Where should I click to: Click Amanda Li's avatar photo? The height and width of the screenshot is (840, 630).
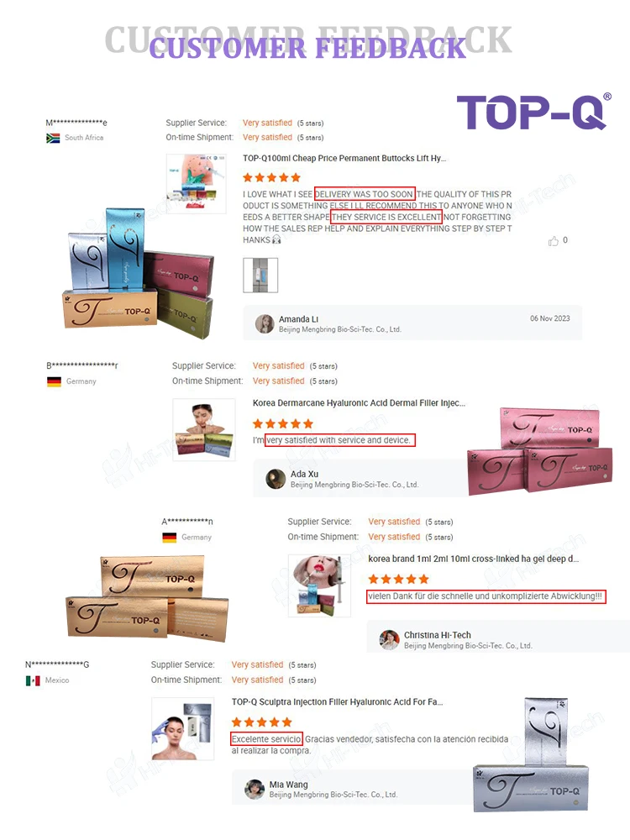coord(265,323)
